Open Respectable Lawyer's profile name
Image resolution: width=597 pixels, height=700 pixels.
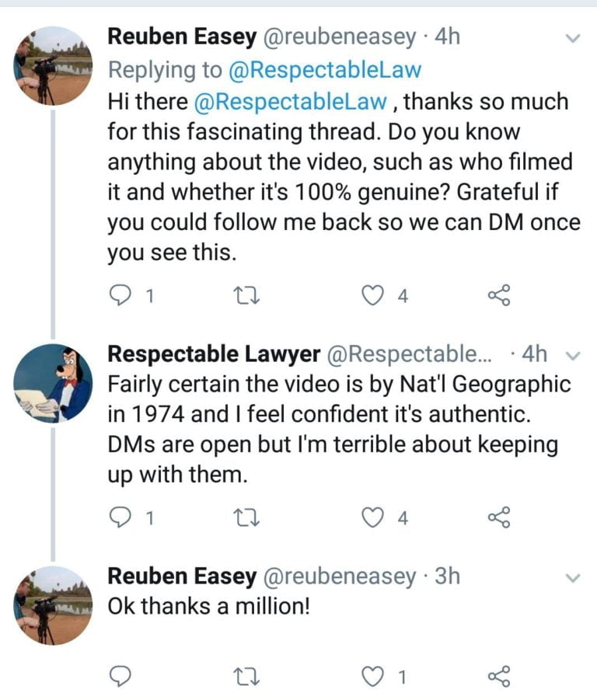point(213,354)
